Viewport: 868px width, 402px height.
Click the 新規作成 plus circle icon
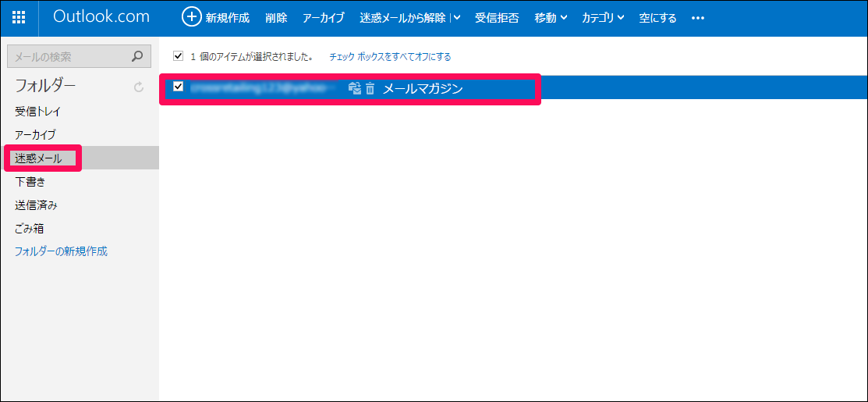(191, 17)
